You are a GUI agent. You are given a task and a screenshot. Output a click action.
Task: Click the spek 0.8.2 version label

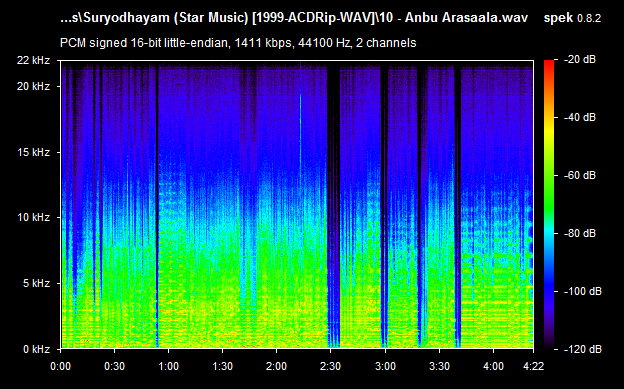pyautogui.click(x=572, y=18)
